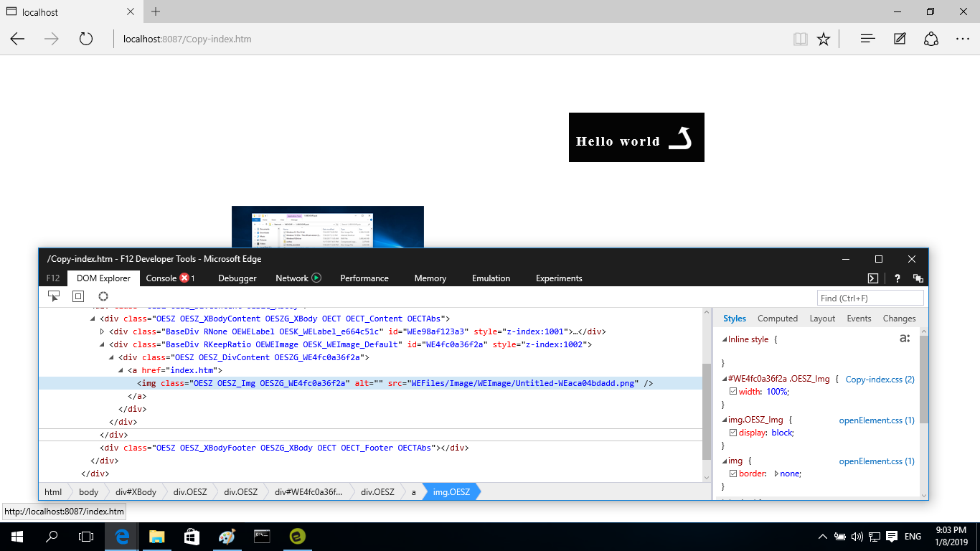Uncheck the width: 100% style rule
The image size is (980, 551).
733,392
